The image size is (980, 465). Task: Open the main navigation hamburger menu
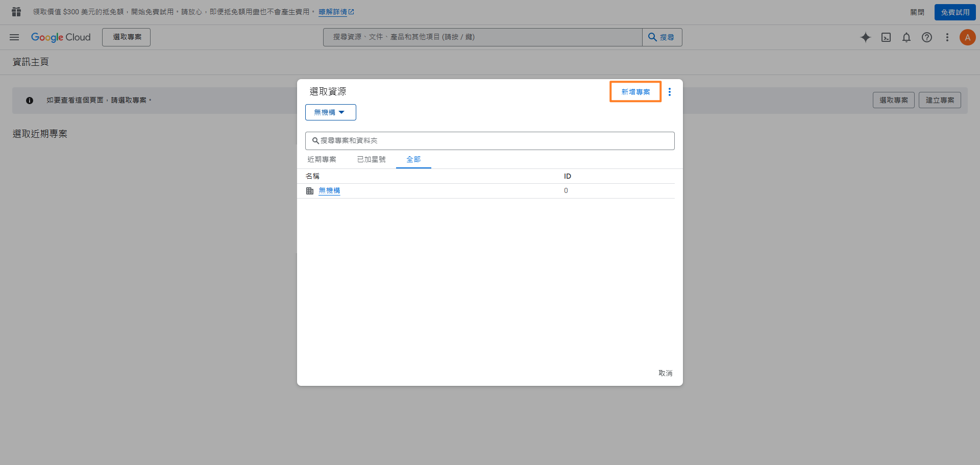pos(14,37)
